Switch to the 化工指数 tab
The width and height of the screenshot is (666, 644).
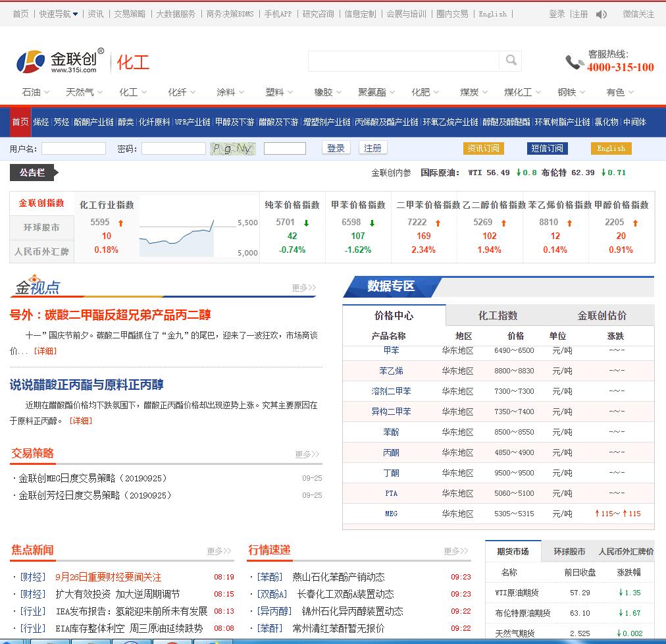[498, 316]
